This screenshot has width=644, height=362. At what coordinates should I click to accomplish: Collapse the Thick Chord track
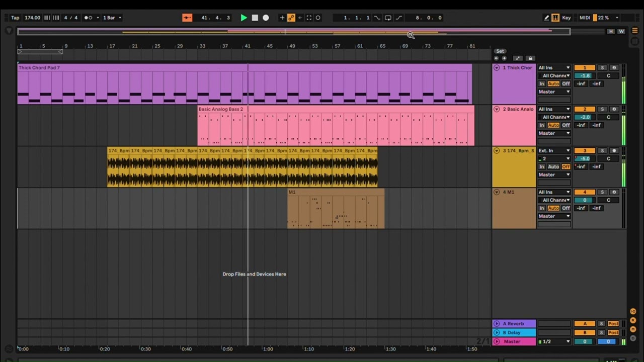497,68
